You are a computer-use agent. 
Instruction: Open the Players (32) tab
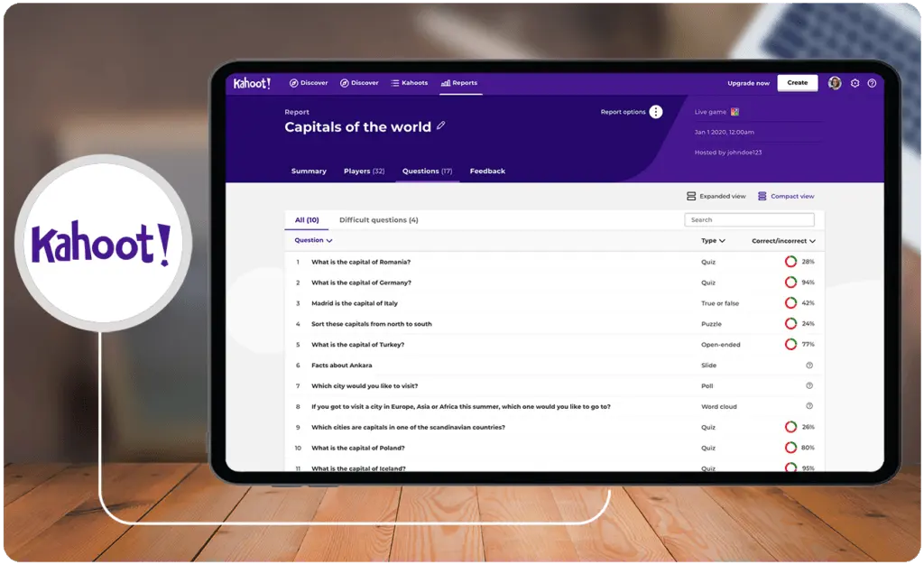pos(365,171)
